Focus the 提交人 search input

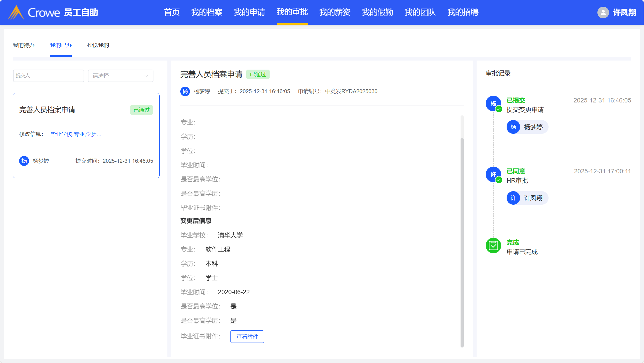point(49,76)
